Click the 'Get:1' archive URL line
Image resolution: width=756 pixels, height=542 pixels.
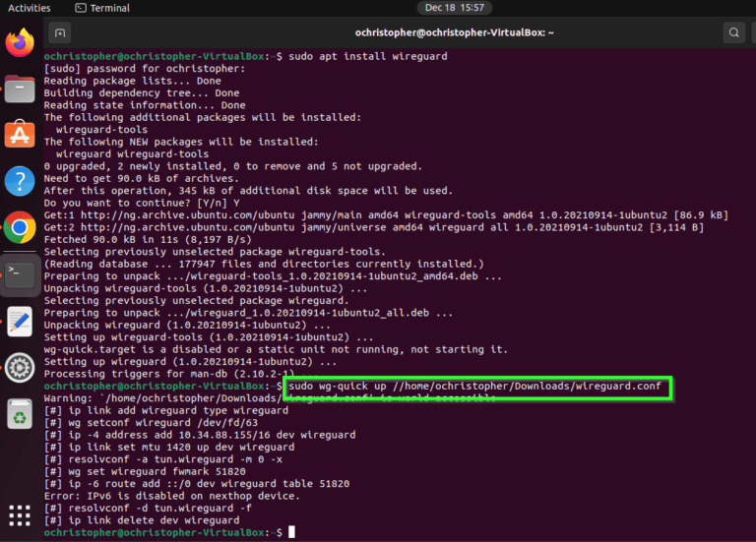386,214
